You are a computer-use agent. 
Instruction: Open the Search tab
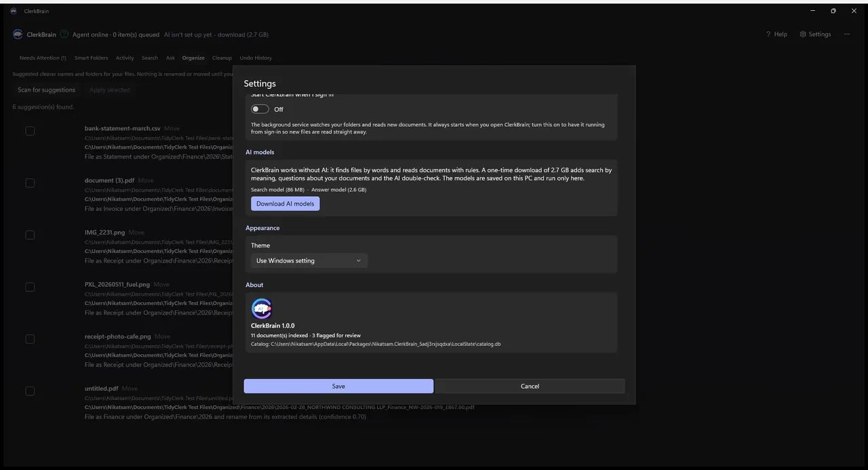(x=150, y=58)
